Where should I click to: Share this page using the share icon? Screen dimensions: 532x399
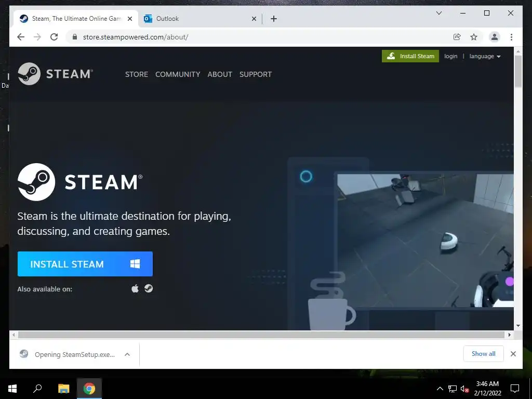click(457, 37)
